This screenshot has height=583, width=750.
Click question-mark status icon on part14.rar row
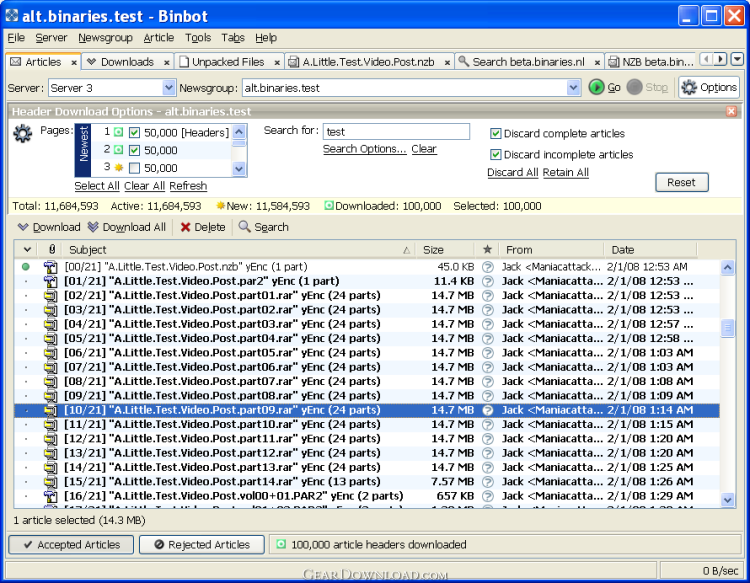(487, 482)
